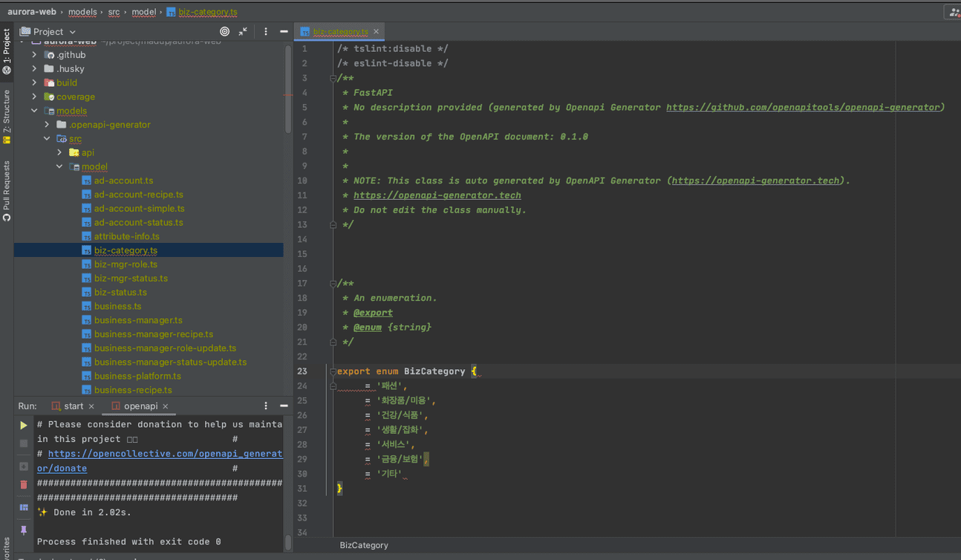Hide the Project tool window
The image size is (961, 560).
click(284, 32)
